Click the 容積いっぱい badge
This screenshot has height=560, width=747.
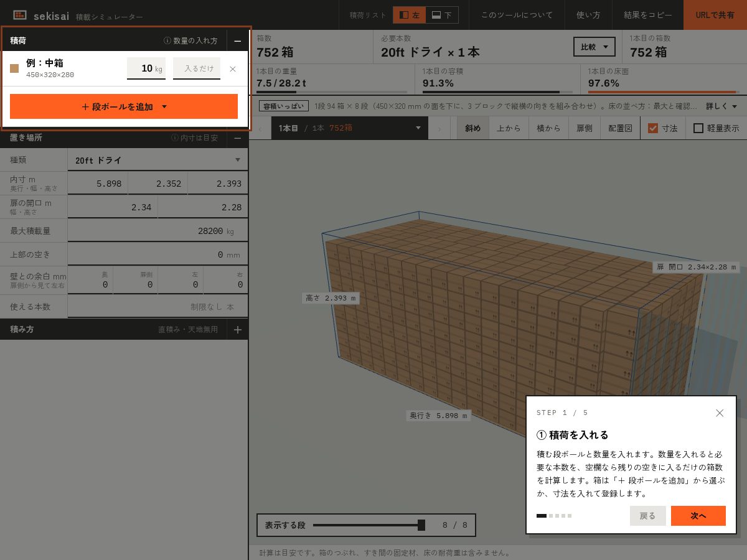coord(284,106)
